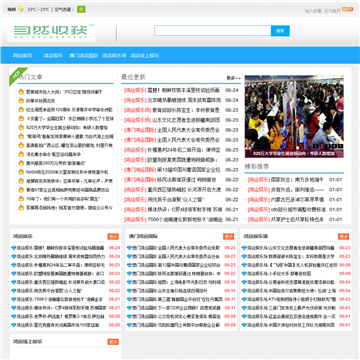Click the flame icon beside 改革开放再出发
360x360 pixels.
pos(21,101)
